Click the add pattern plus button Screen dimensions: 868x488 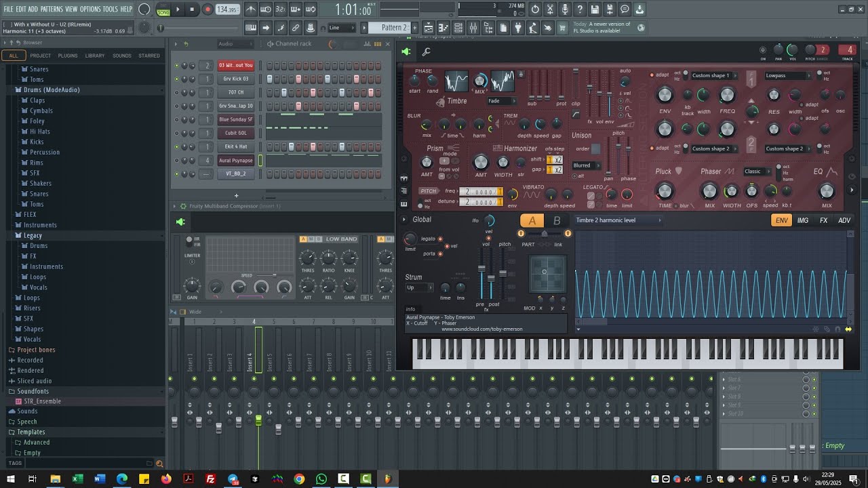pyautogui.click(x=415, y=28)
